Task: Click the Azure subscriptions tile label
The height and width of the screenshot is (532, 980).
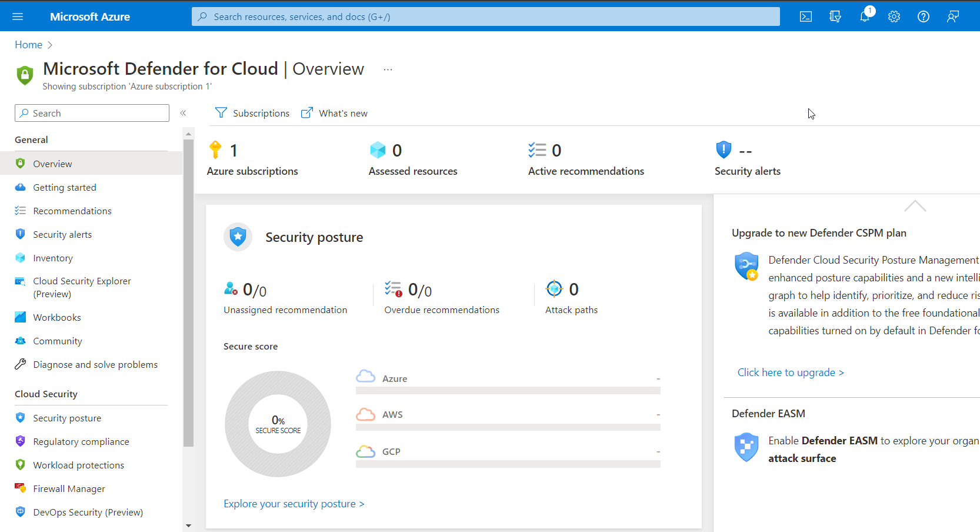Action: point(252,171)
